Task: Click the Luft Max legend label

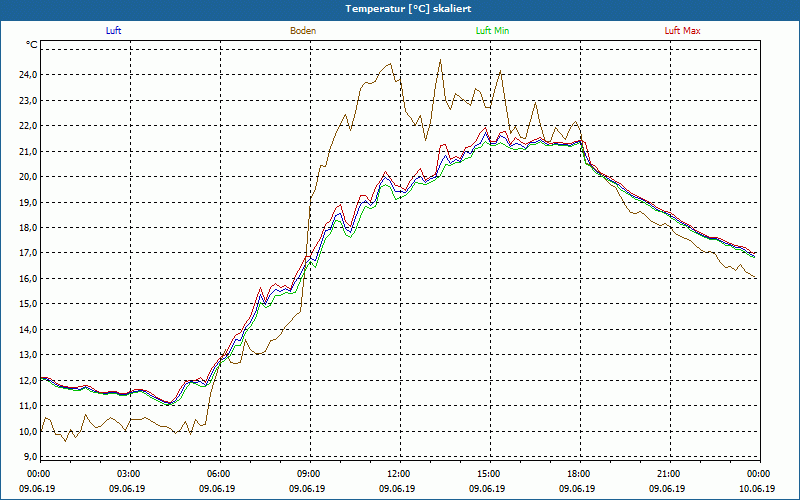Action: click(x=682, y=31)
